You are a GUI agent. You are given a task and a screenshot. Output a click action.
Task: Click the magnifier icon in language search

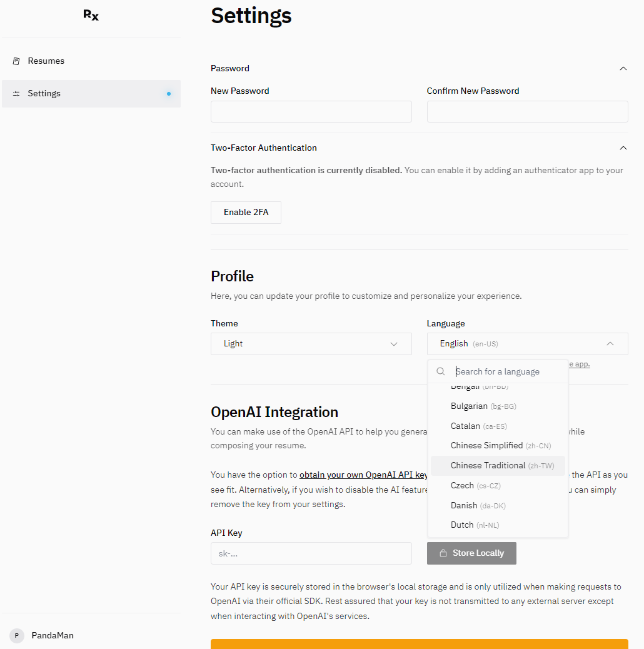(441, 371)
